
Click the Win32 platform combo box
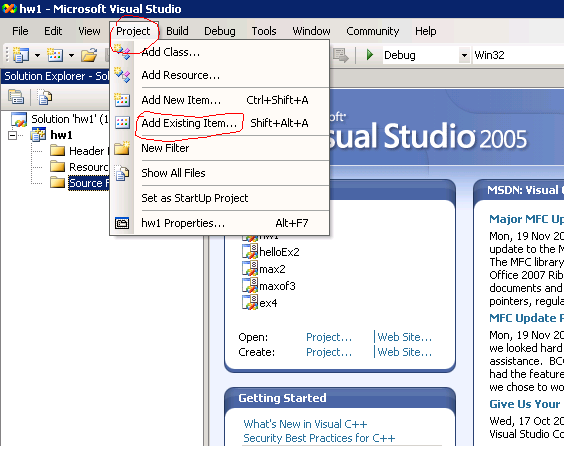(x=518, y=55)
